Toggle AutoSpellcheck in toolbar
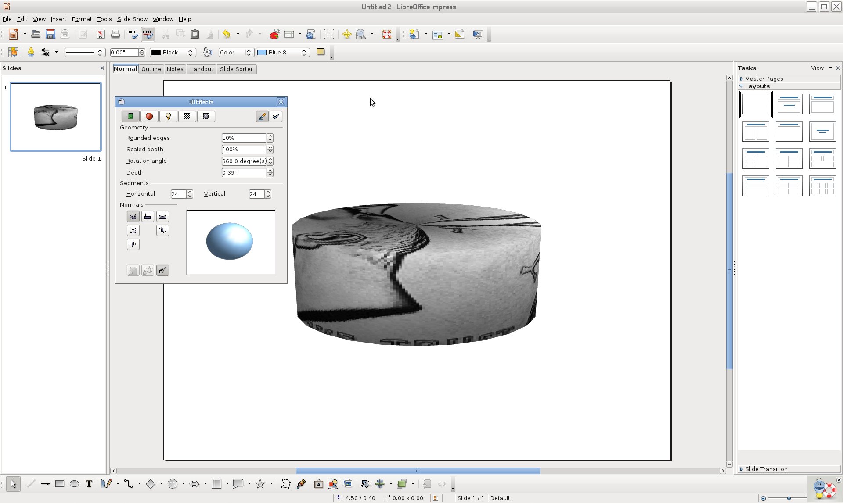Viewport: 843px width, 504px height. pos(148,34)
